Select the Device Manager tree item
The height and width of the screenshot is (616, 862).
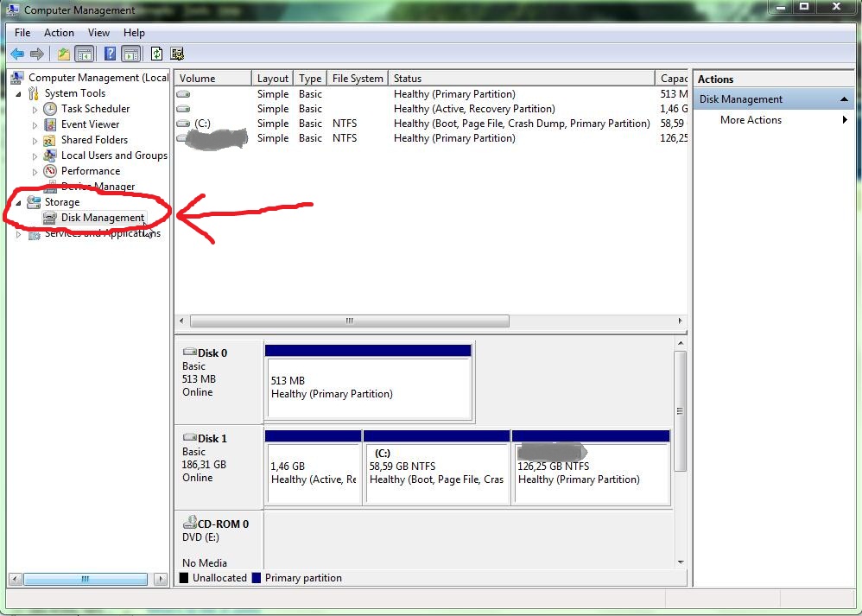[98, 187]
